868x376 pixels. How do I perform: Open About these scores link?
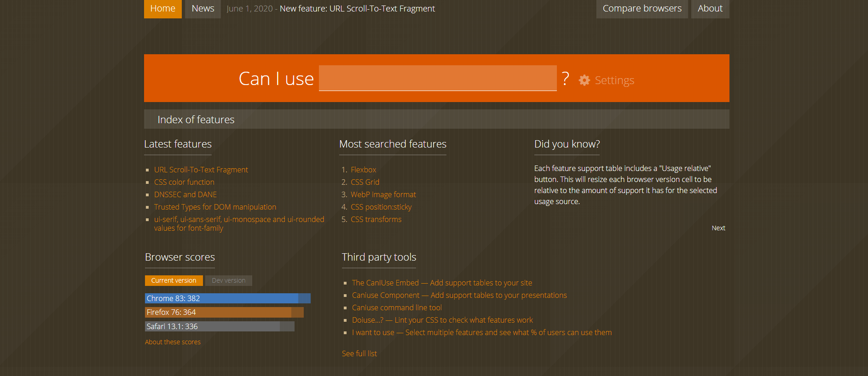pos(173,342)
